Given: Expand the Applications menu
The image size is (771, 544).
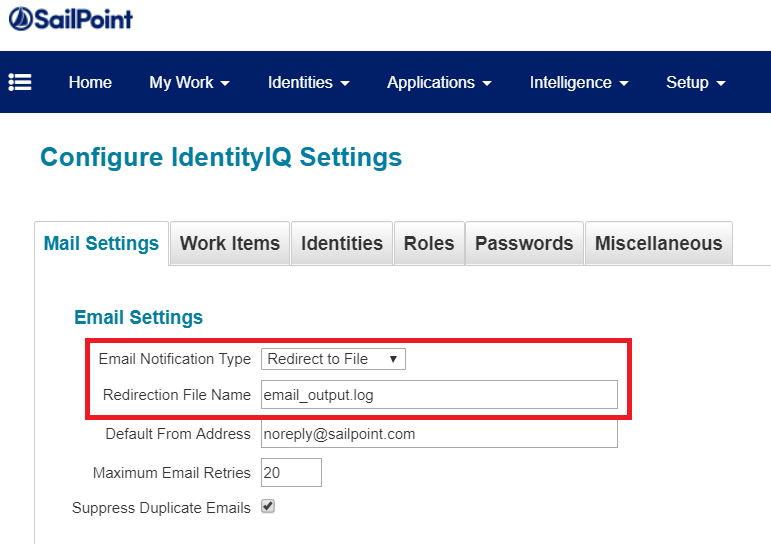Looking at the screenshot, I should click(x=439, y=82).
